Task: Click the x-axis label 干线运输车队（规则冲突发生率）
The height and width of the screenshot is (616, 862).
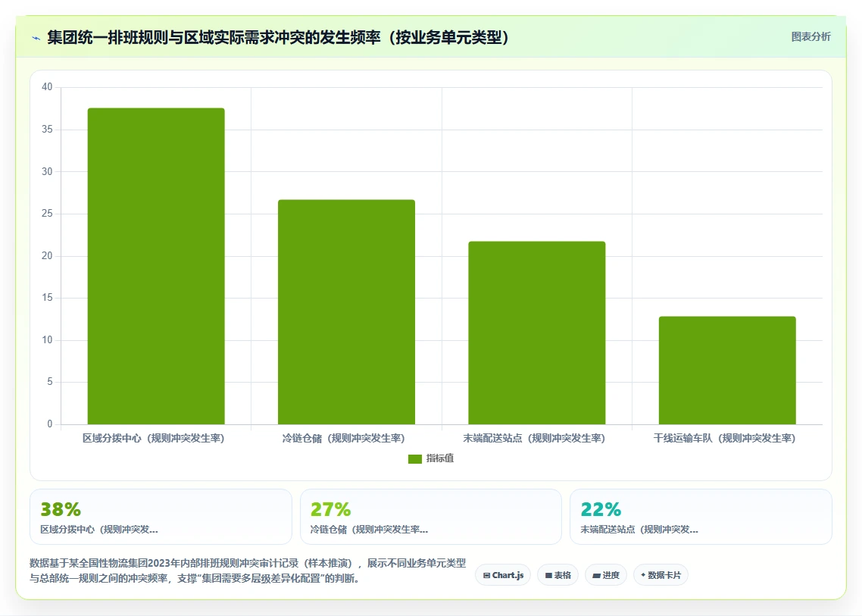Action: pyautogui.click(x=725, y=439)
